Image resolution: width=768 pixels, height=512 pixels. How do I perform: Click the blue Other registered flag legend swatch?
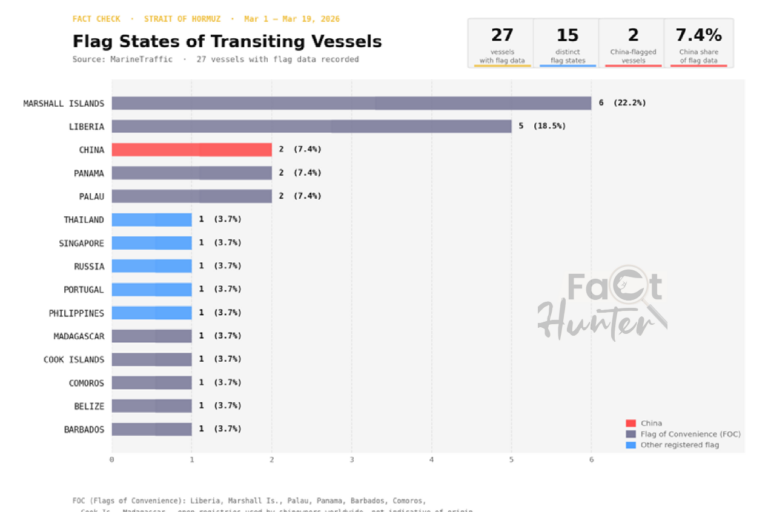point(630,445)
